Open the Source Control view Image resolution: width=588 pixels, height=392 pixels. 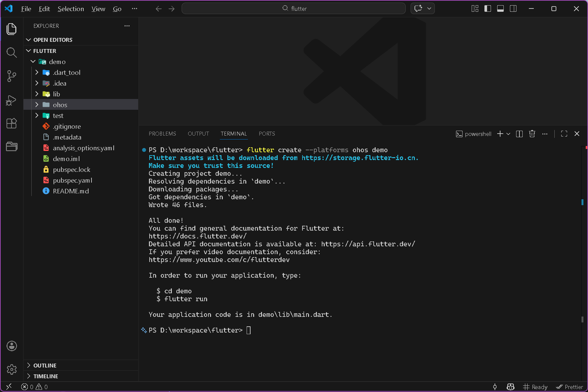[12, 76]
